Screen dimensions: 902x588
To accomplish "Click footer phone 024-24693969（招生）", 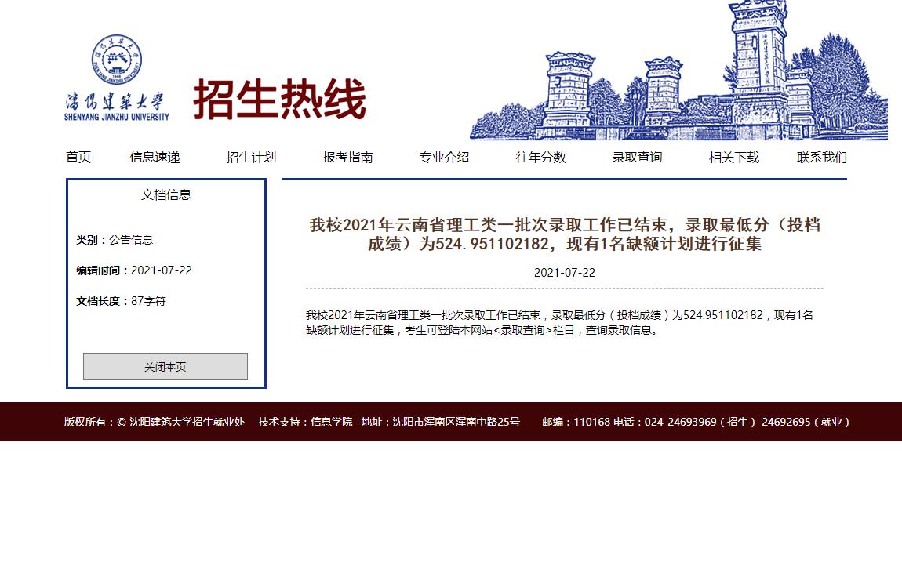I will 685,422.
